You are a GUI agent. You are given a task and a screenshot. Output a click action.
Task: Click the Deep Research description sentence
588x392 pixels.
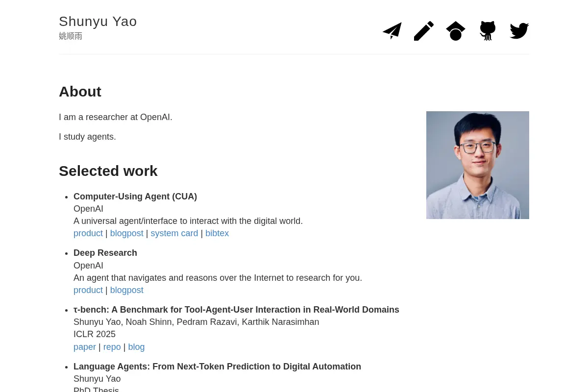[218, 278]
